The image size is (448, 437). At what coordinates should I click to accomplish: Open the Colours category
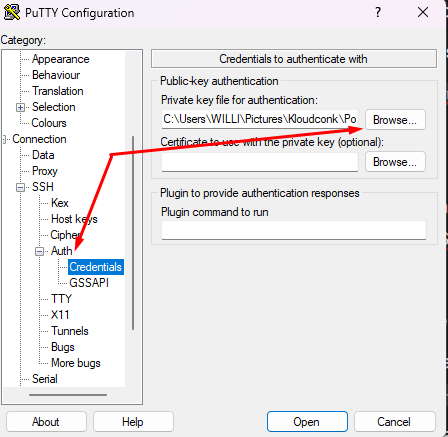(x=49, y=123)
